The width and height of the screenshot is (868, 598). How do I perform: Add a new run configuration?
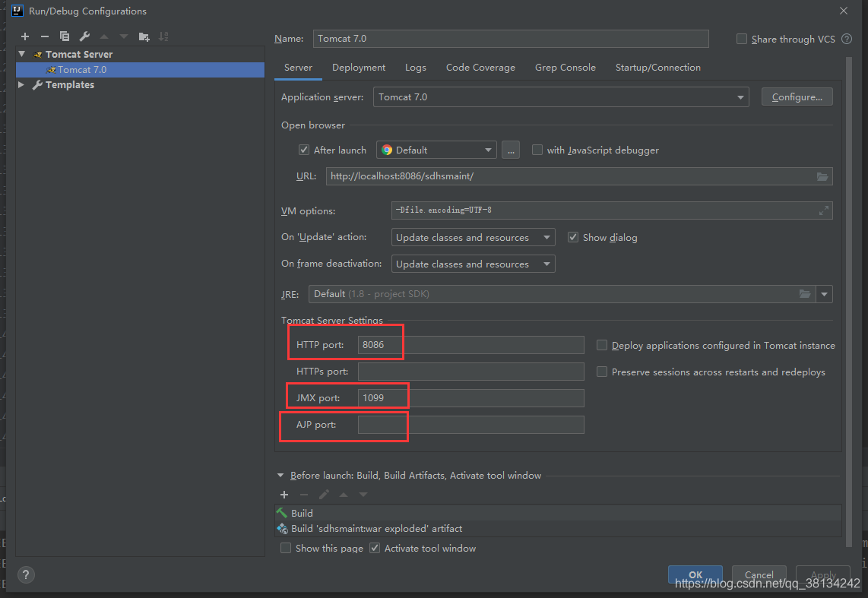[x=24, y=36]
